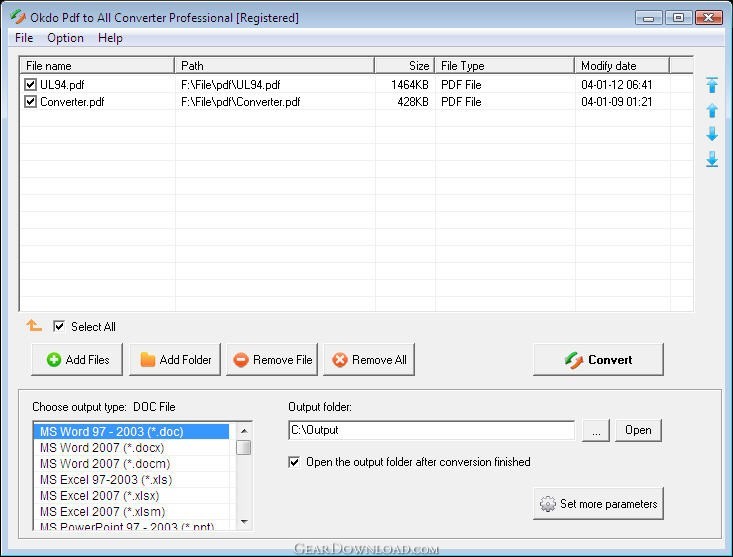
Task: Open the Help menu
Action: pyautogui.click(x=110, y=38)
